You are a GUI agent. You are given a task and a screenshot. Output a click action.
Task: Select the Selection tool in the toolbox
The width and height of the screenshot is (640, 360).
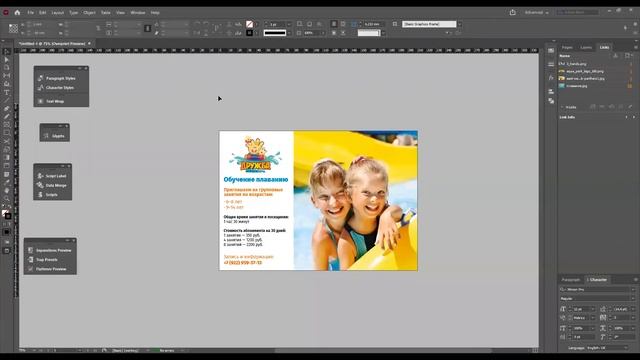tap(7, 52)
